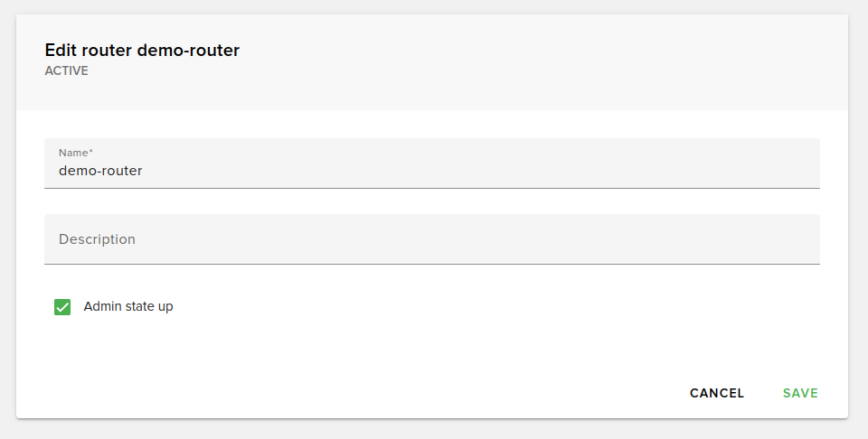Screen dimensions: 868x439
Task: Toggle the green checkmark box
Action: click(62, 307)
